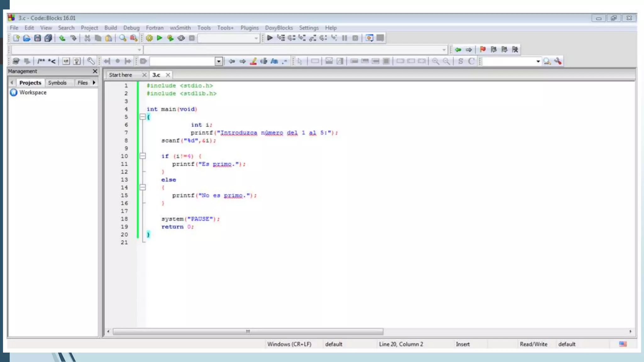This screenshot has width=644, height=362.
Task: Click the horizontal scrollbar in editor
Action: pyautogui.click(x=248, y=332)
